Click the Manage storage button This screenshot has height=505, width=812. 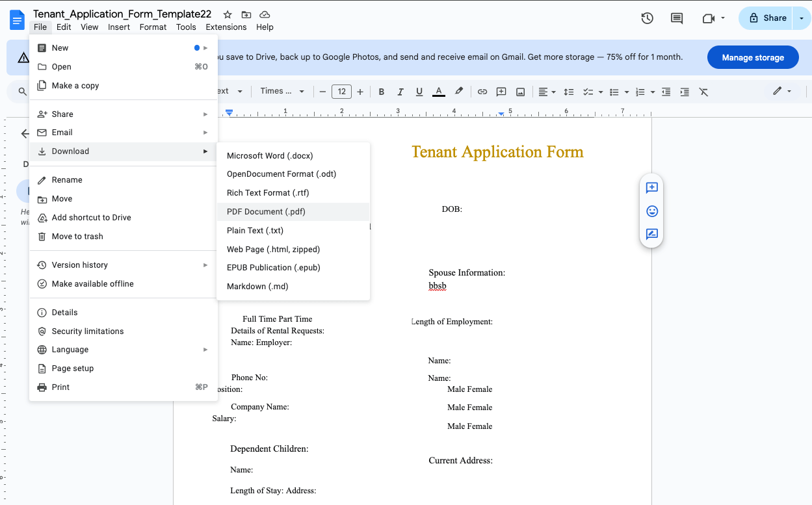click(x=753, y=58)
